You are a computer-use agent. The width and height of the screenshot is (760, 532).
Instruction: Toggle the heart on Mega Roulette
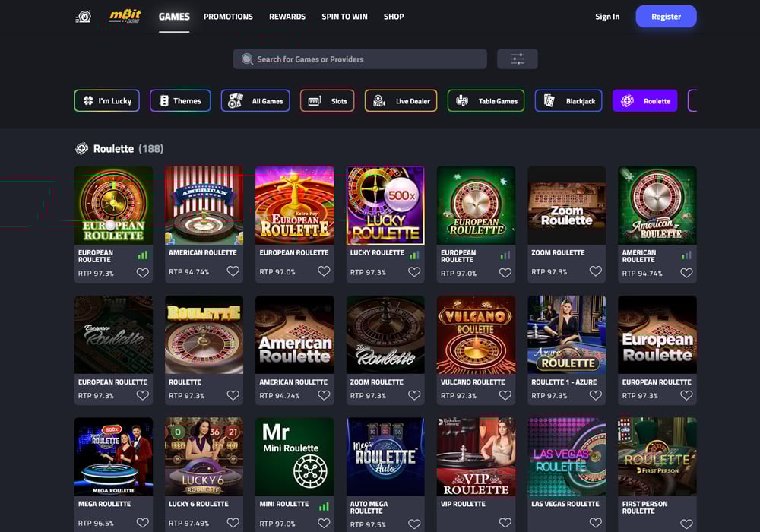click(x=143, y=522)
